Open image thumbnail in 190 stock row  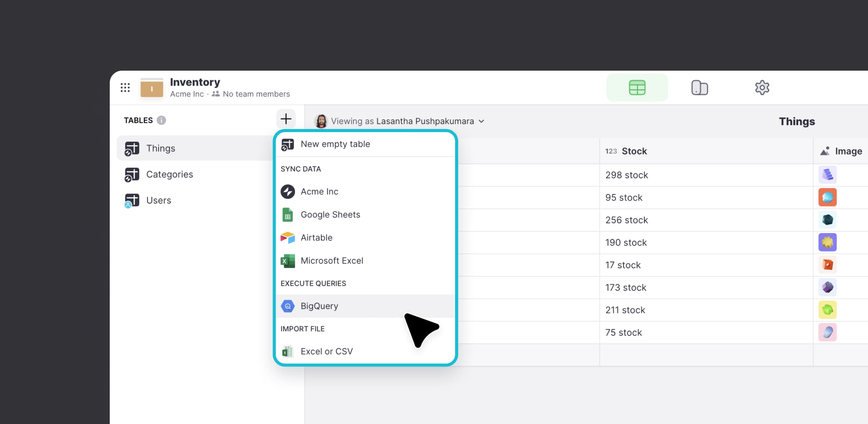[x=828, y=242]
